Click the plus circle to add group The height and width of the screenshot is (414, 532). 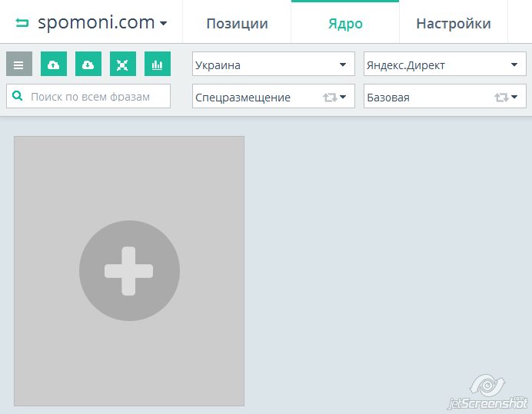click(129, 270)
